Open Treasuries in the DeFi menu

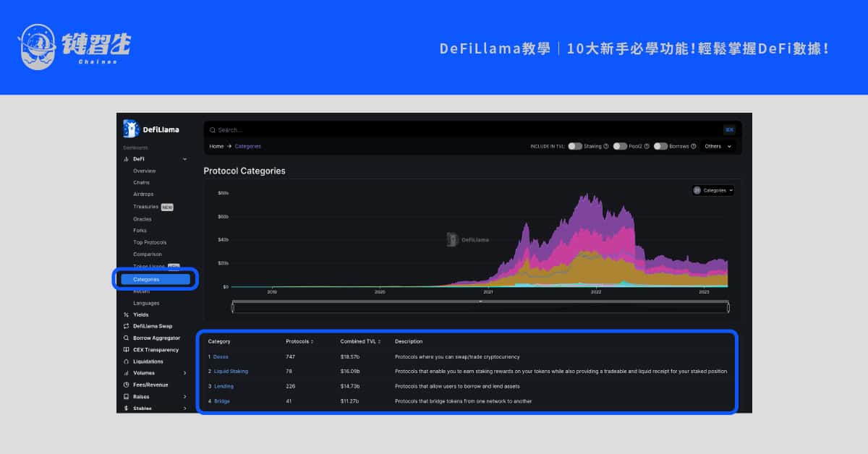click(145, 207)
